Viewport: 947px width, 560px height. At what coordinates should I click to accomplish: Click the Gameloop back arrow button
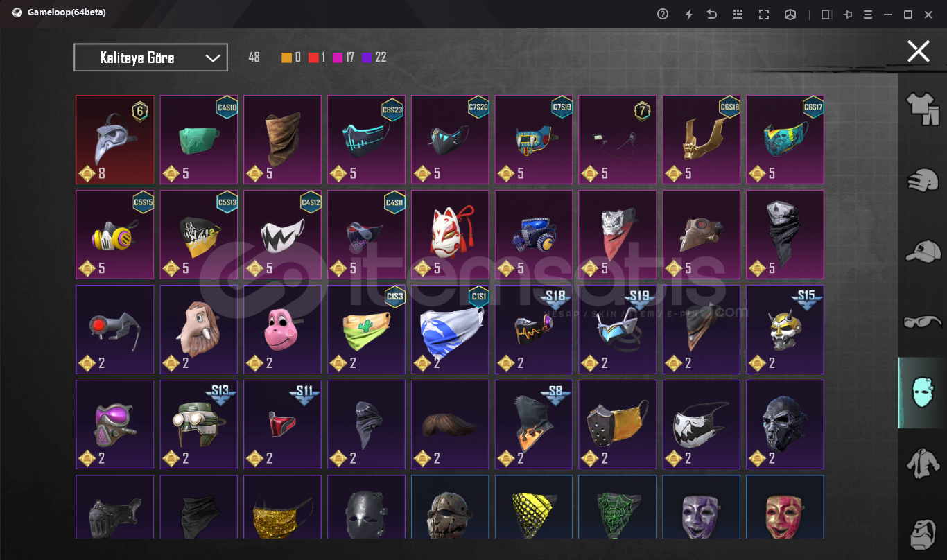712,14
